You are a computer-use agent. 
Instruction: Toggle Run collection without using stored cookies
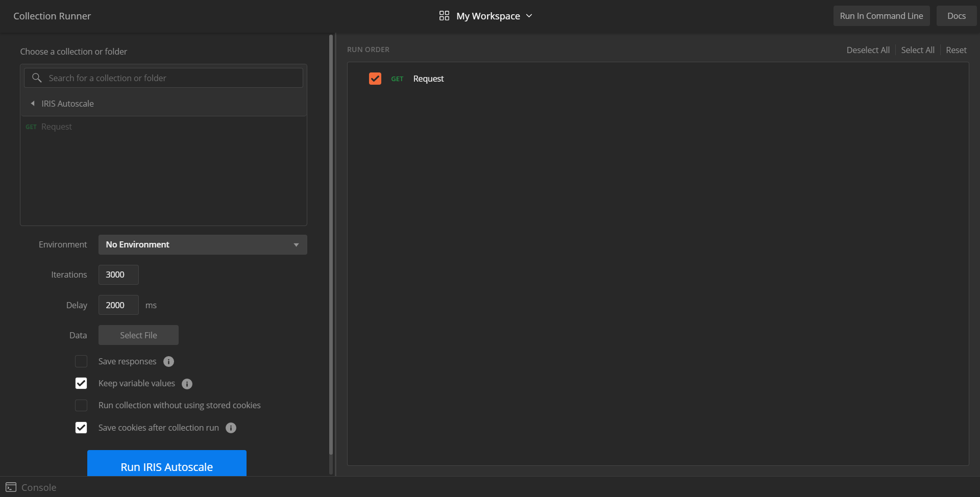tap(81, 405)
